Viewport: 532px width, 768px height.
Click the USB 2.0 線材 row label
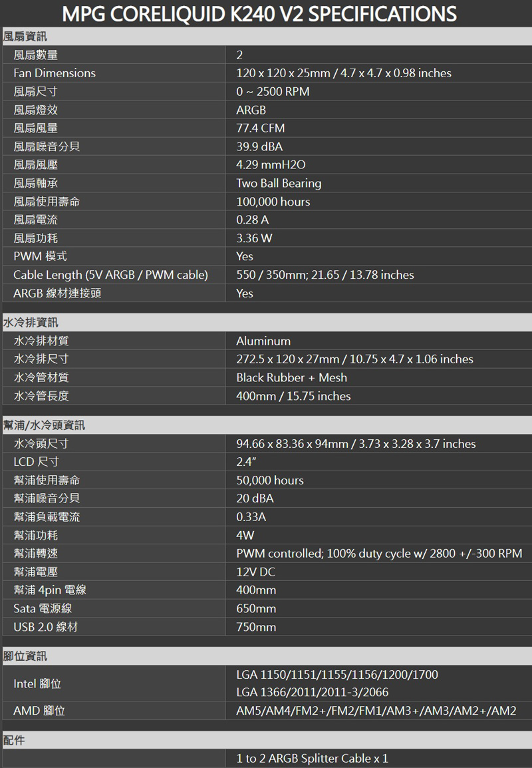(45, 627)
